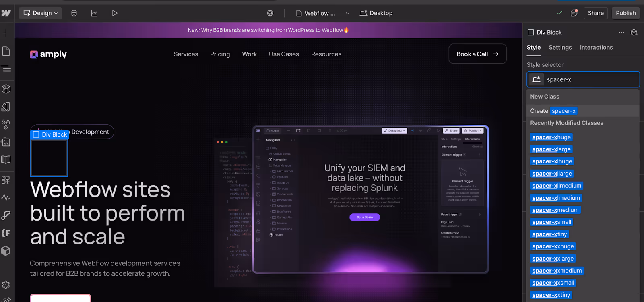644x302 pixels.
Task: Click the green saved-status checkmark
Action: (559, 13)
